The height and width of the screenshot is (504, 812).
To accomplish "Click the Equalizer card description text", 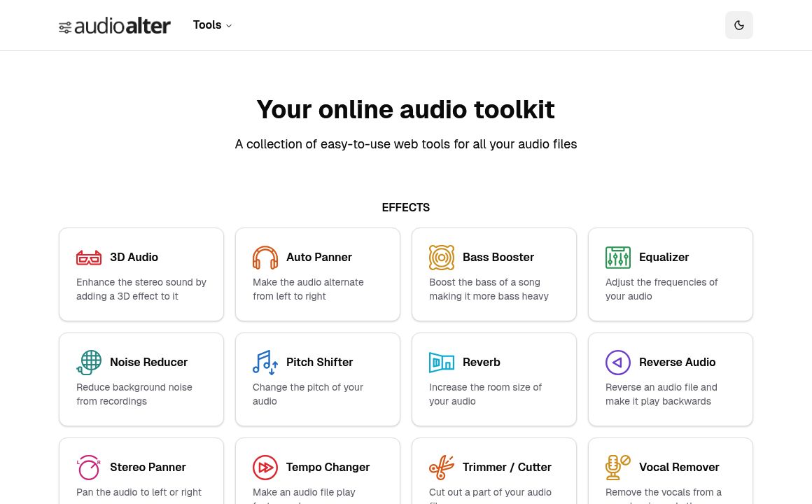I will [661, 289].
